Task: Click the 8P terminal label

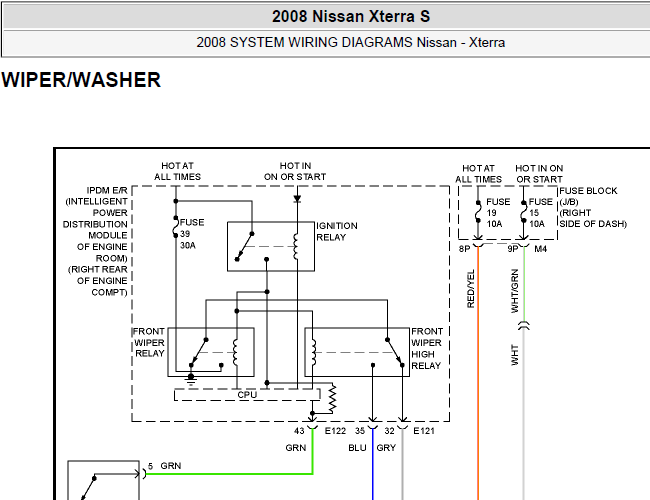Action: [464, 249]
